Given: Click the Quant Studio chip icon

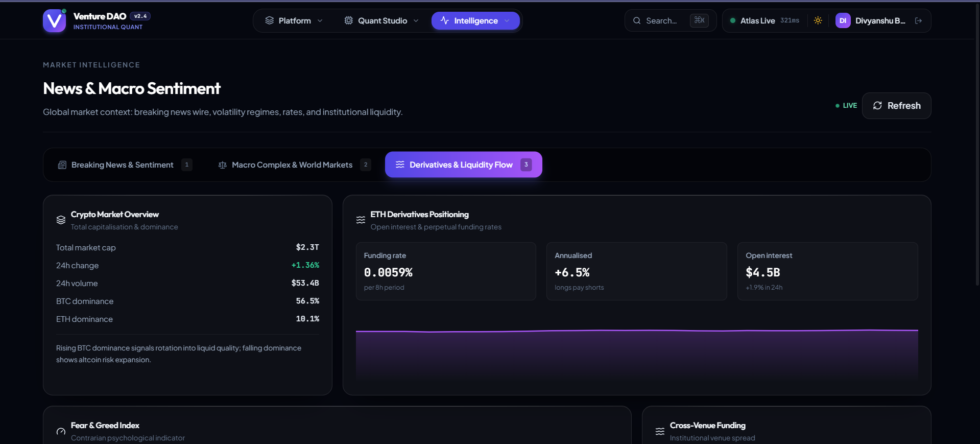Looking at the screenshot, I should (x=349, y=20).
